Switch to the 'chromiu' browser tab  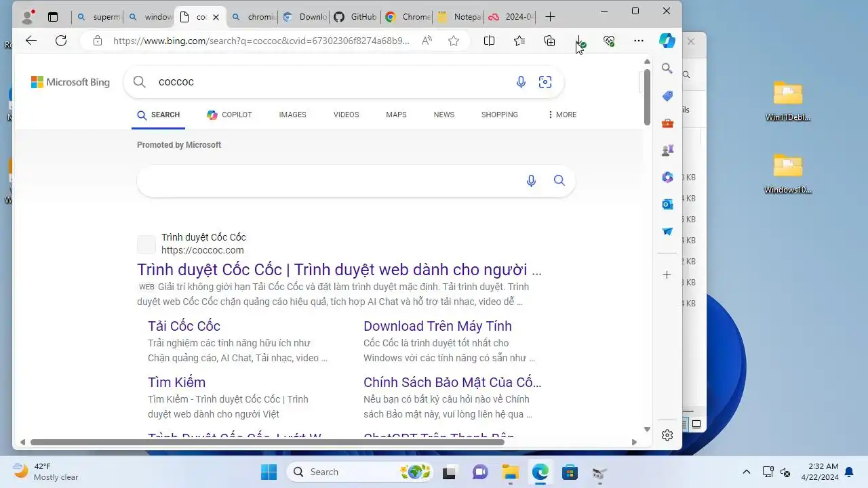point(253,17)
